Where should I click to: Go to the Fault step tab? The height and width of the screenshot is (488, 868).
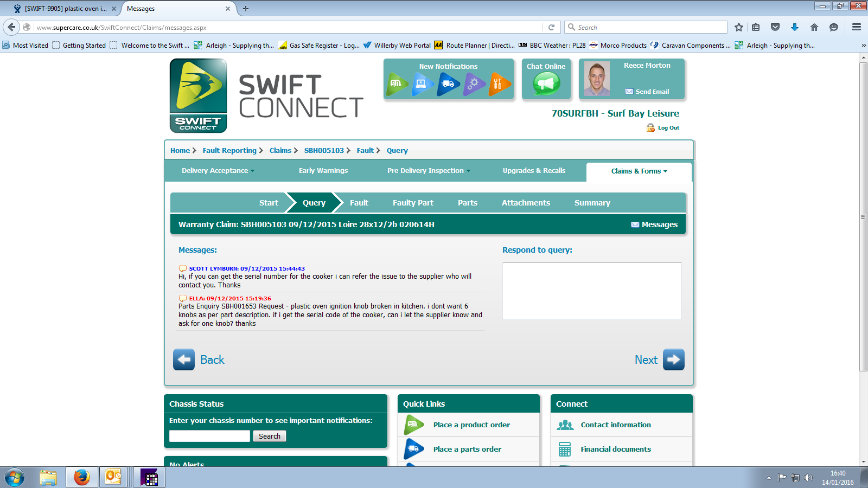tap(359, 203)
